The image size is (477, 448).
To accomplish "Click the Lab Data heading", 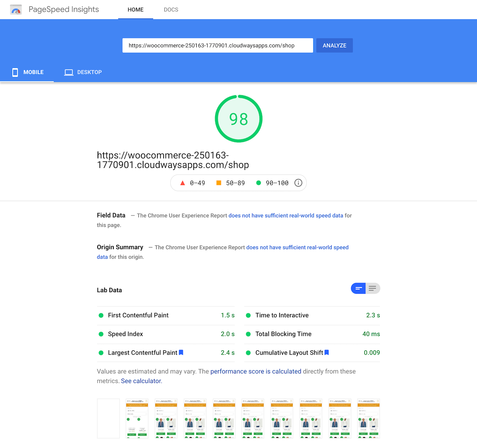I will (x=109, y=290).
